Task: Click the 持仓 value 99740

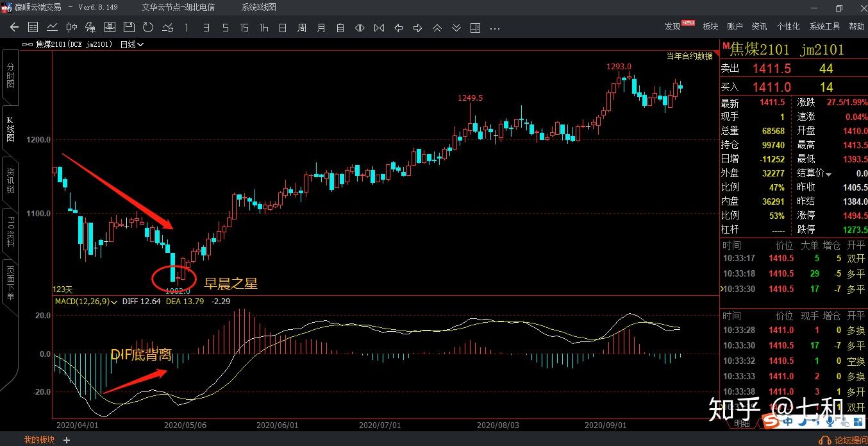Action: coord(773,145)
